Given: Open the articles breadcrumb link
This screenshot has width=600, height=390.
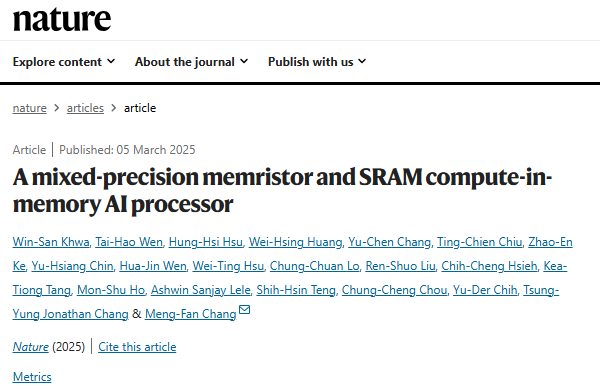Looking at the screenshot, I should pos(85,108).
